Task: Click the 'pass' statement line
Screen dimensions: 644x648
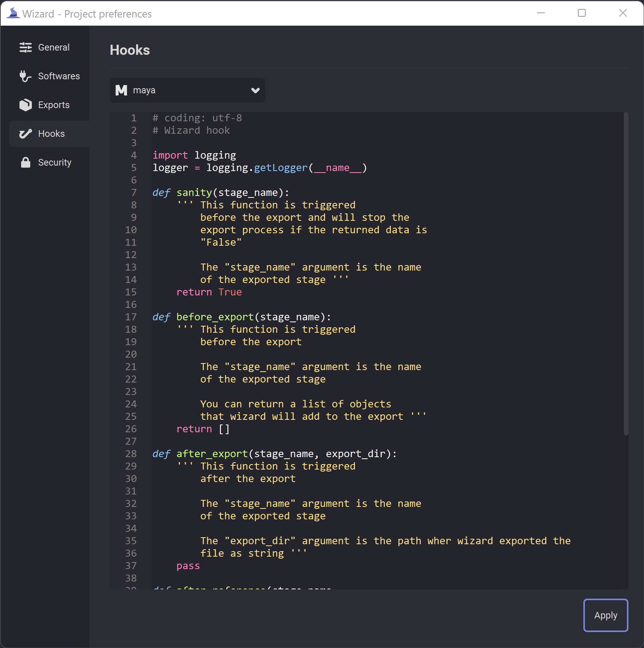Action: [188, 566]
